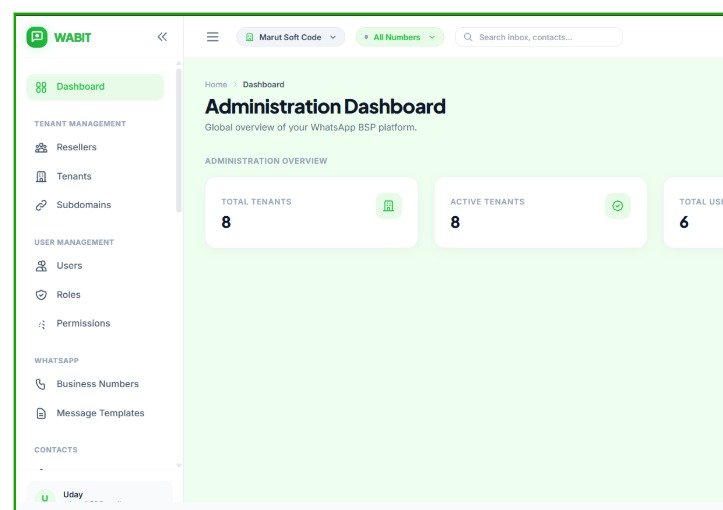The height and width of the screenshot is (510, 723).
Task: Open Tenants in the sidebar
Action: [x=95, y=177]
